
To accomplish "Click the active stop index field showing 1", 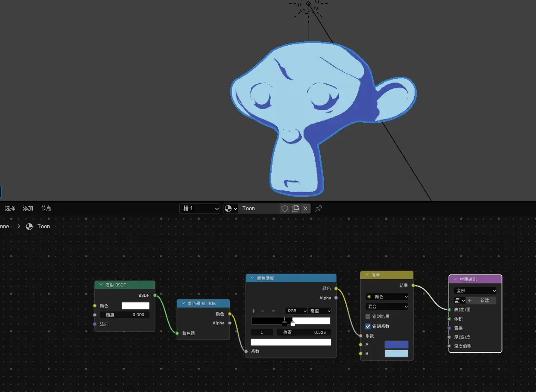I will pos(262,333).
